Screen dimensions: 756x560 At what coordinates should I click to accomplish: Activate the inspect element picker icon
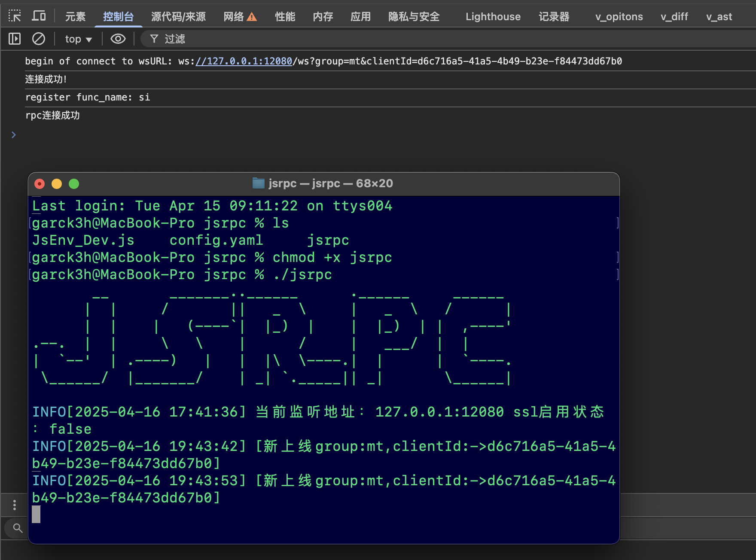15,16
